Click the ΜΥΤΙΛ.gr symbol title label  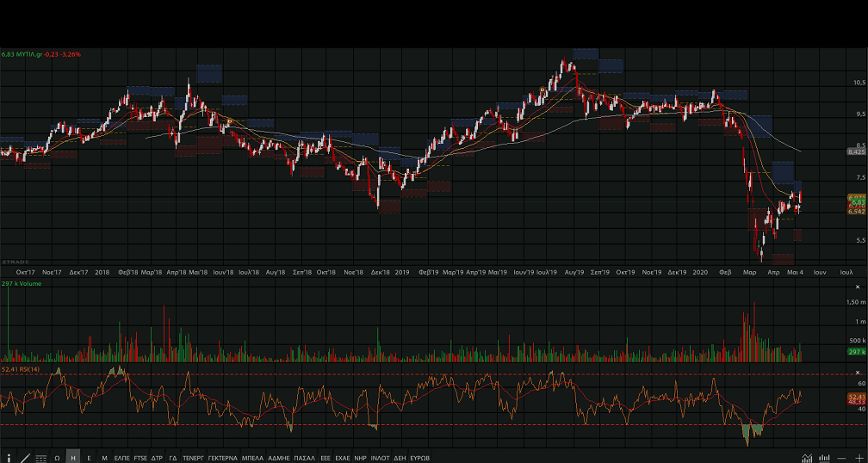(31, 54)
